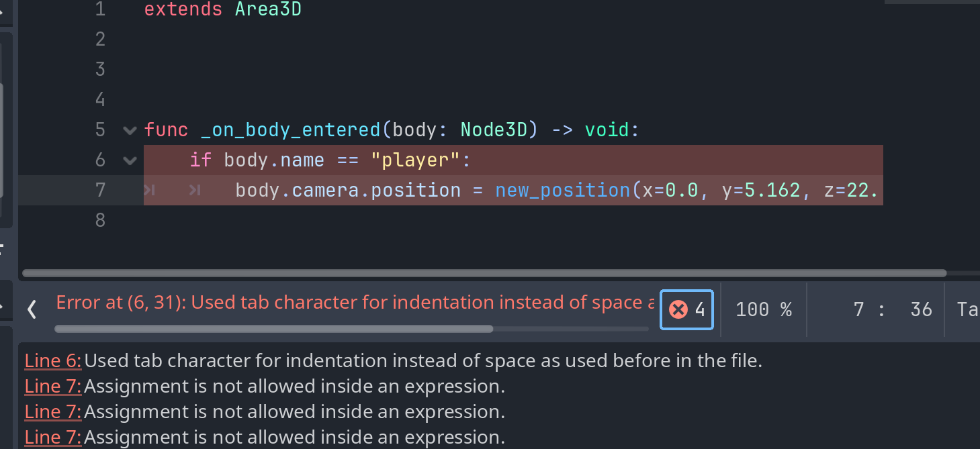Click the red error count icon

[678, 309]
